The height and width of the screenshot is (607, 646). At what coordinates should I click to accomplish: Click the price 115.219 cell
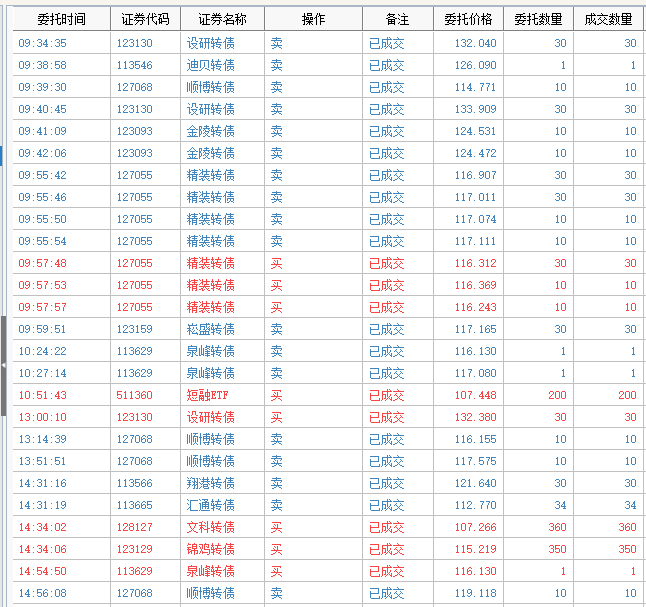coord(475,549)
